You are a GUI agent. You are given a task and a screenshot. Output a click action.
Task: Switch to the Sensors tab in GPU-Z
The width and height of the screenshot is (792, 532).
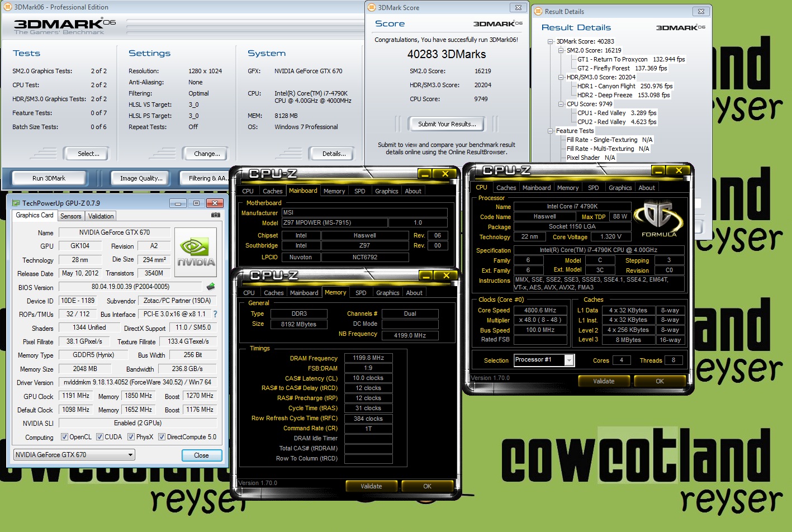[71, 216]
